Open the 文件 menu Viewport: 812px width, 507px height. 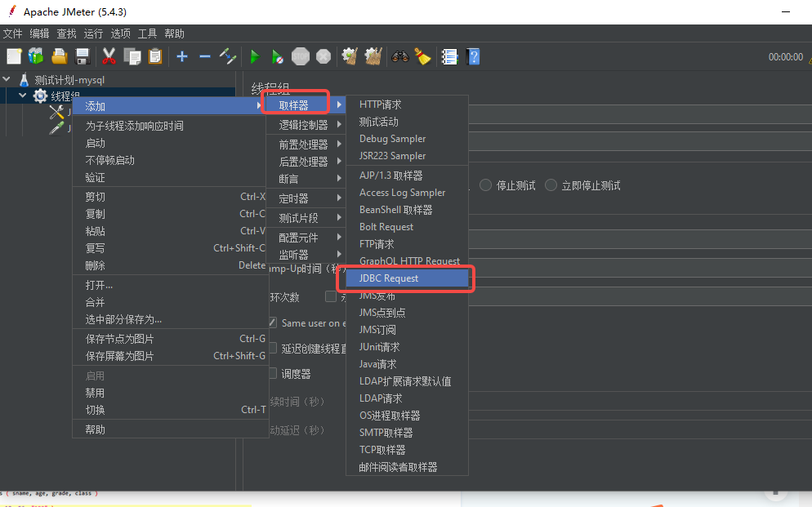tap(12, 33)
